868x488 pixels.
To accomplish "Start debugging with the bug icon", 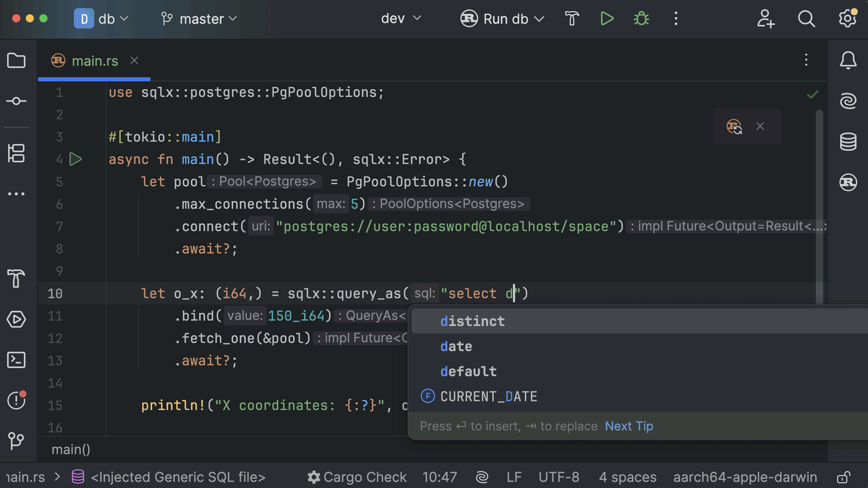I will point(641,19).
